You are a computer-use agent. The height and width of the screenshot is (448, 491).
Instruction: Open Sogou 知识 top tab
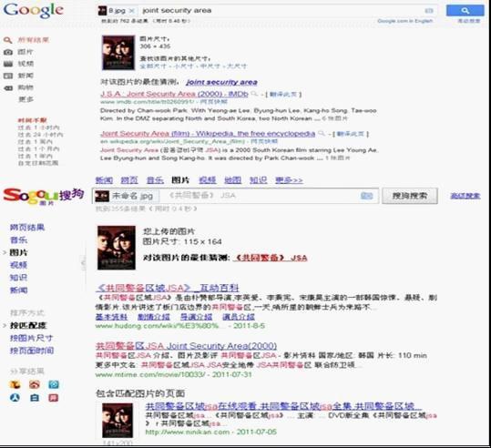tap(258, 180)
